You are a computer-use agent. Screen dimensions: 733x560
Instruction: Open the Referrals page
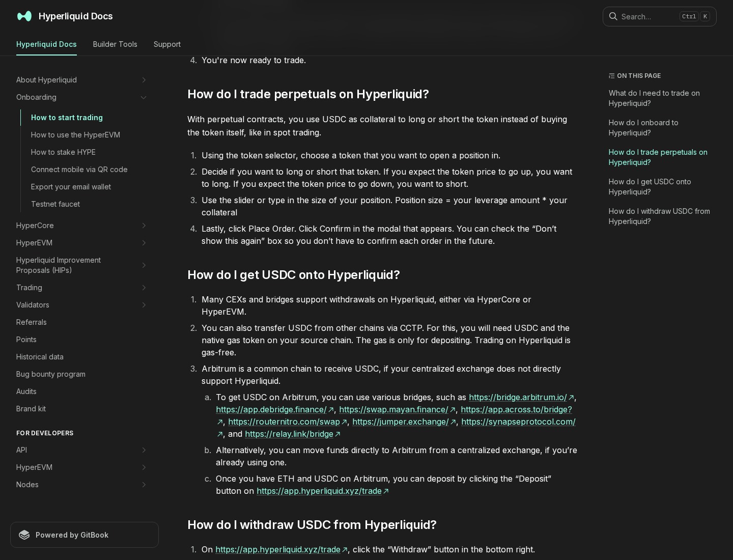click(x=31, y=322)
